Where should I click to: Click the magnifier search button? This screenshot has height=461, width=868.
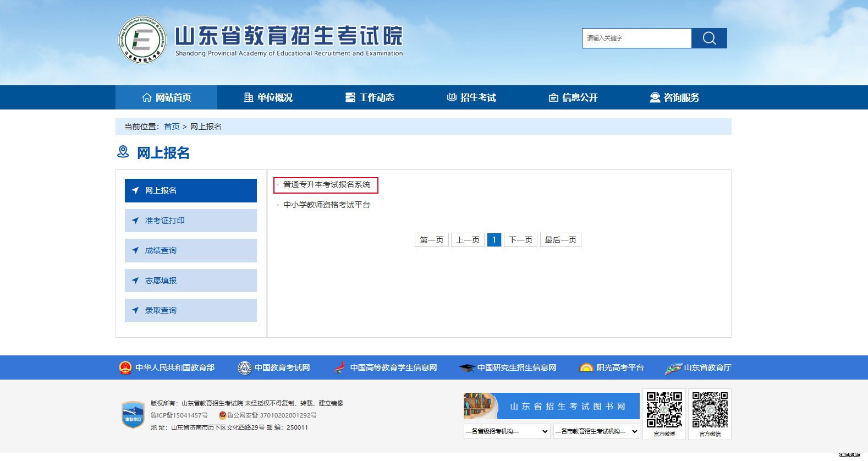(709, 38)
